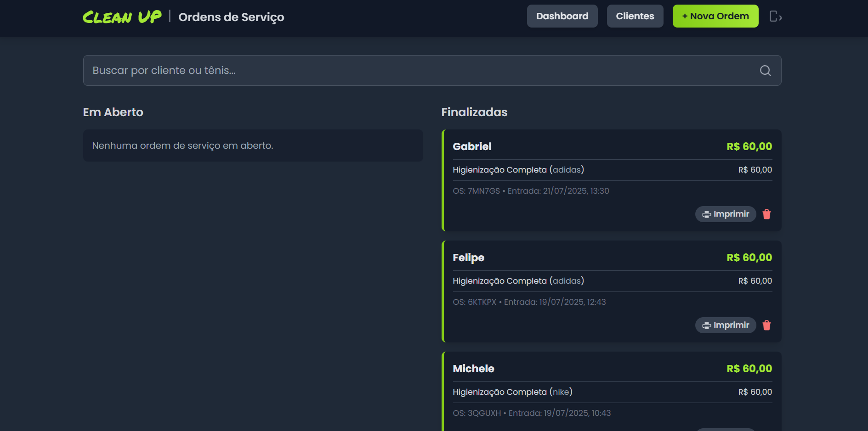Select the Gabriel client name

[x=472, y=146]
